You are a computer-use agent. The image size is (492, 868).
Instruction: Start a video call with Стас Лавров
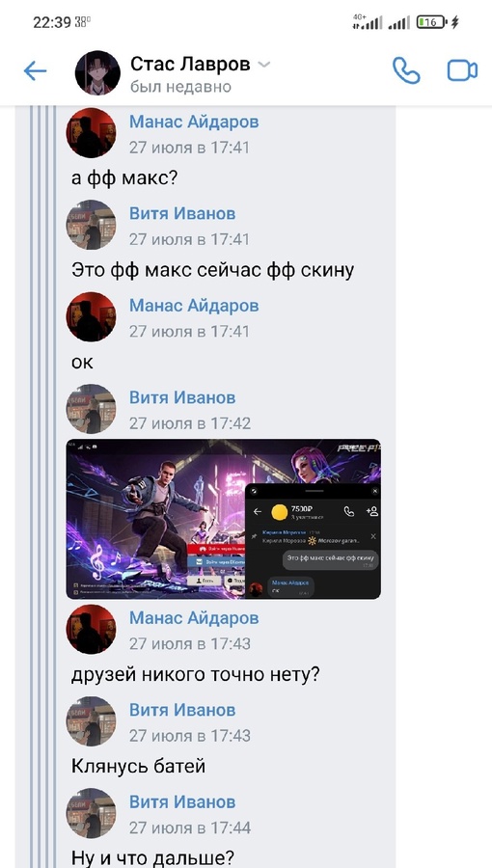(462, 70)
